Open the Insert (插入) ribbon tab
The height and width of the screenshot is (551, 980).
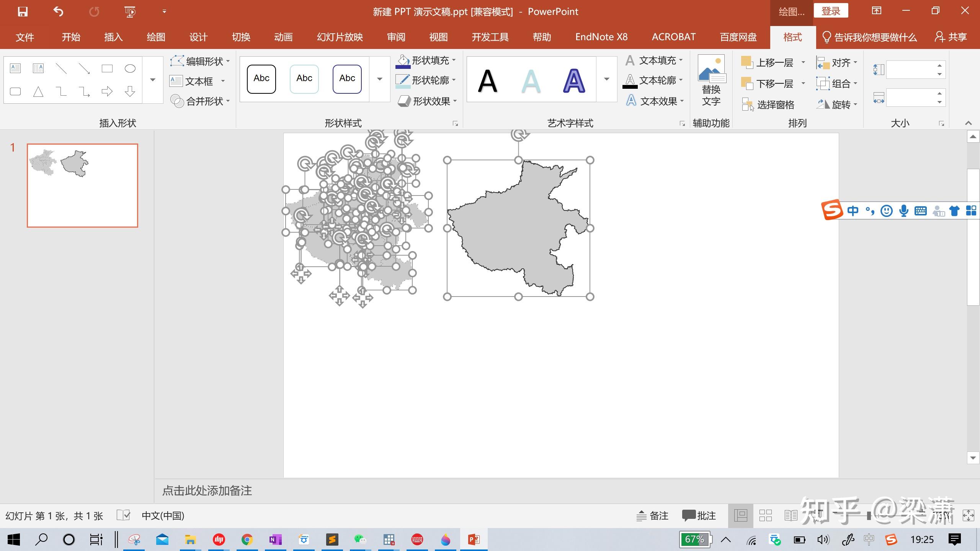113,37
